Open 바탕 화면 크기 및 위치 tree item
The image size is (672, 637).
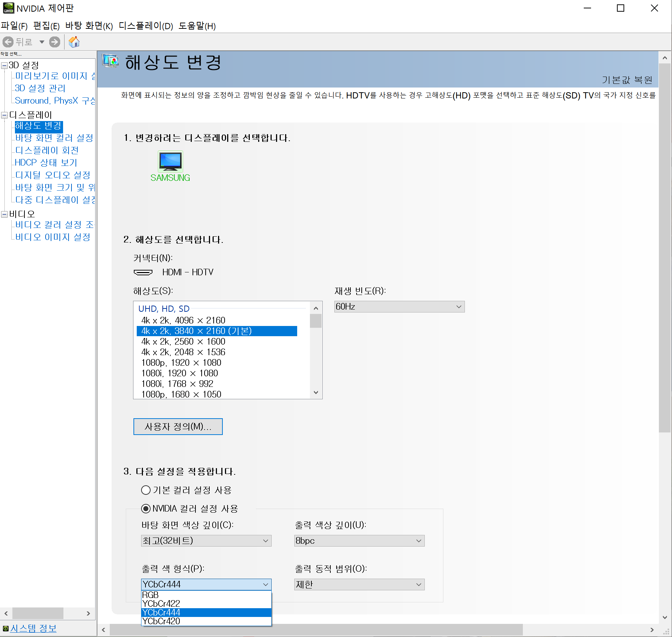pos(55,187)
